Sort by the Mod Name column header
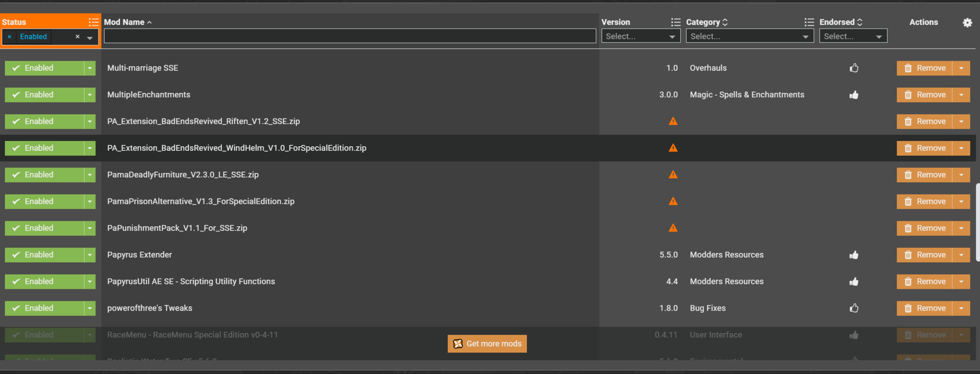980x374 pixels. [128, 22]
